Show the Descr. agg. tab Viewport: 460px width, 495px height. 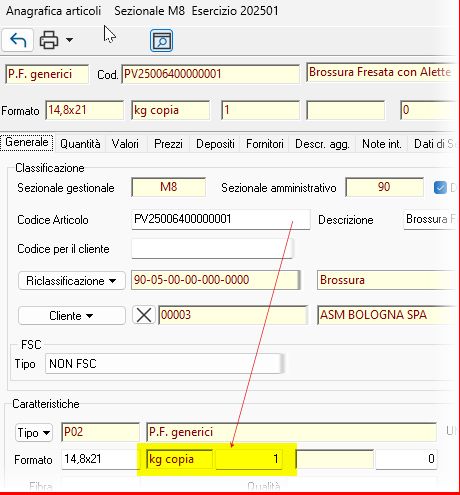point(322,144)
